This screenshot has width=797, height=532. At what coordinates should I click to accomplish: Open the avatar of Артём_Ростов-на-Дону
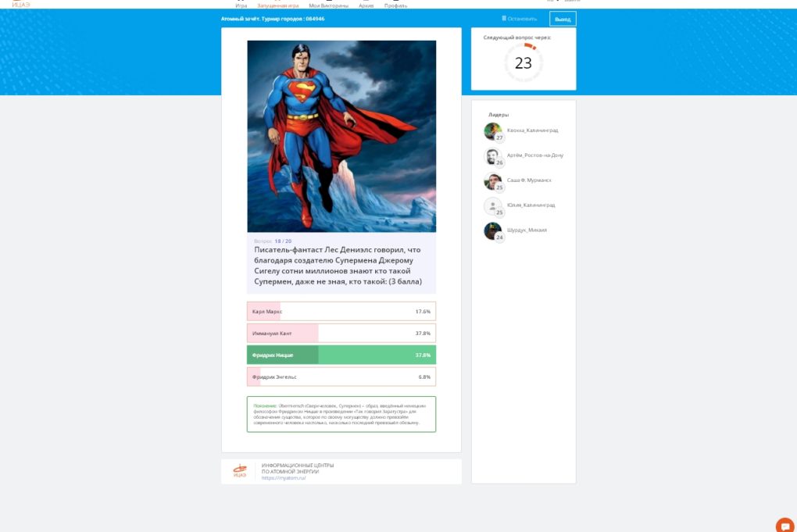pyautogui.click(x=492, y=155)
